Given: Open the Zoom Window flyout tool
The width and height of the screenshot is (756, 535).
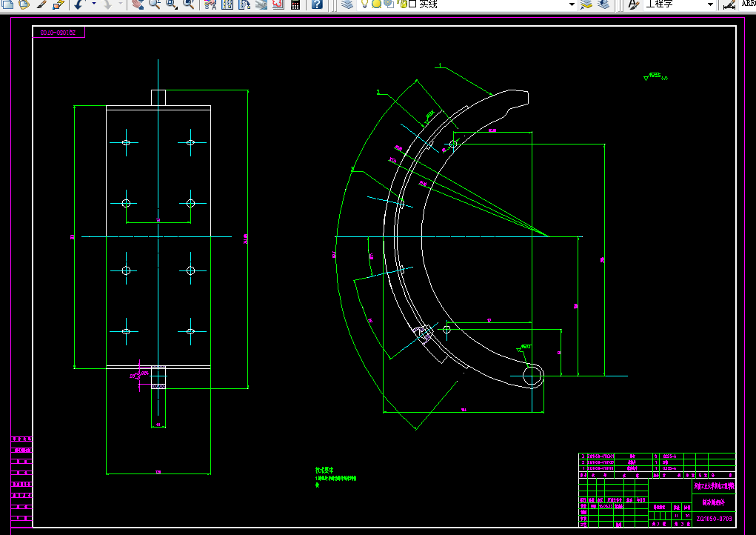Looking at the screenshot, I should 172,4.
